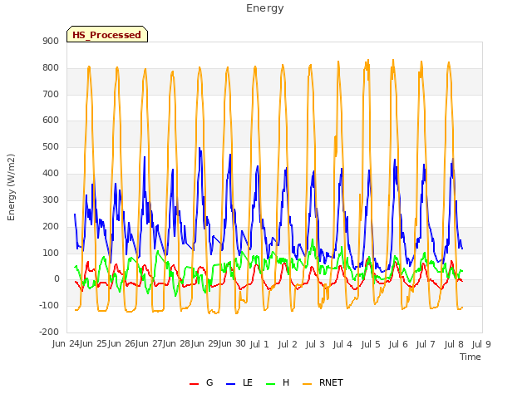Click the Jul 4 date tick label
This screenshot has width=532, height=399.
342,344
